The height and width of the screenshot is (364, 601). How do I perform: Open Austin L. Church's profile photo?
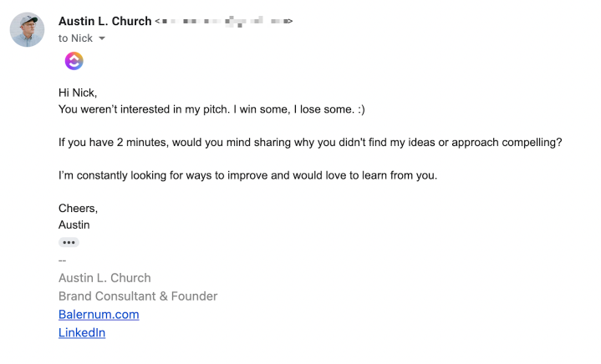[x=27, y=29]
